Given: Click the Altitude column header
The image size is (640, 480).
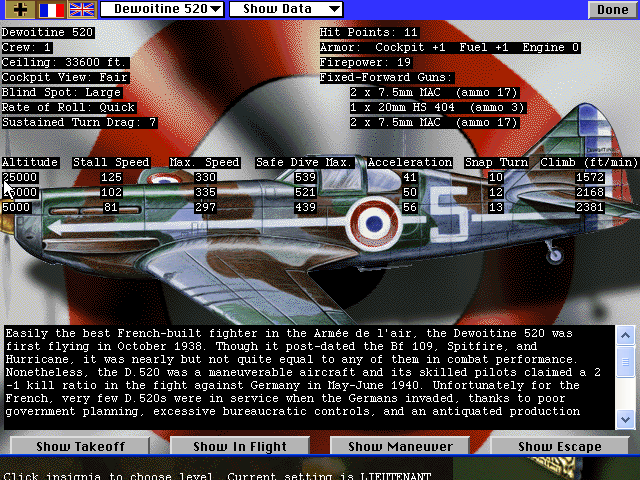Looking at the screenshot, I should pos(30,162).
